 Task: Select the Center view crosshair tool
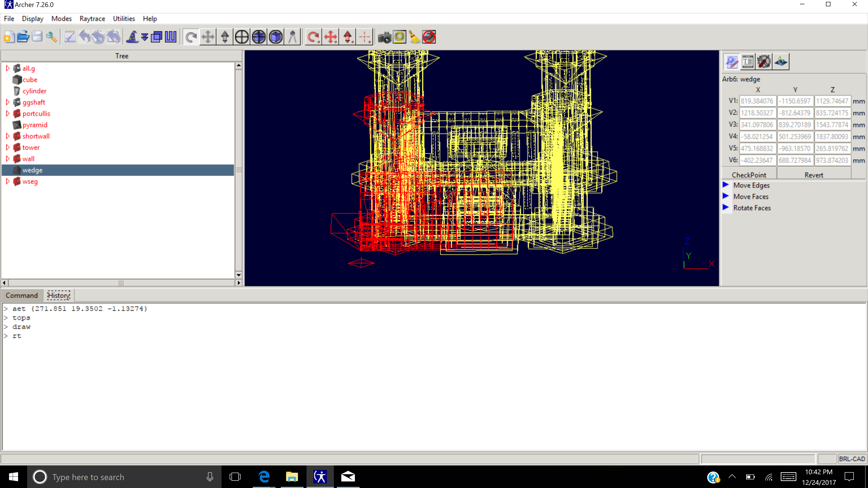click(x=242, y=37)
